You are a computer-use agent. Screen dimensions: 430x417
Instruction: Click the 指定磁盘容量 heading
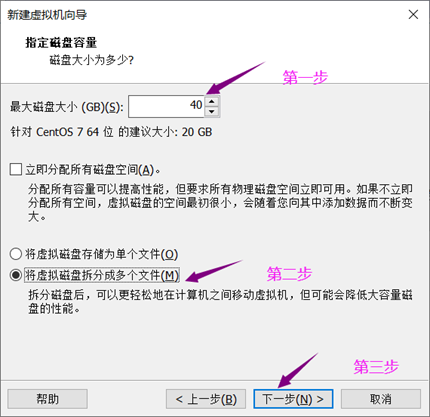[61, 42]
